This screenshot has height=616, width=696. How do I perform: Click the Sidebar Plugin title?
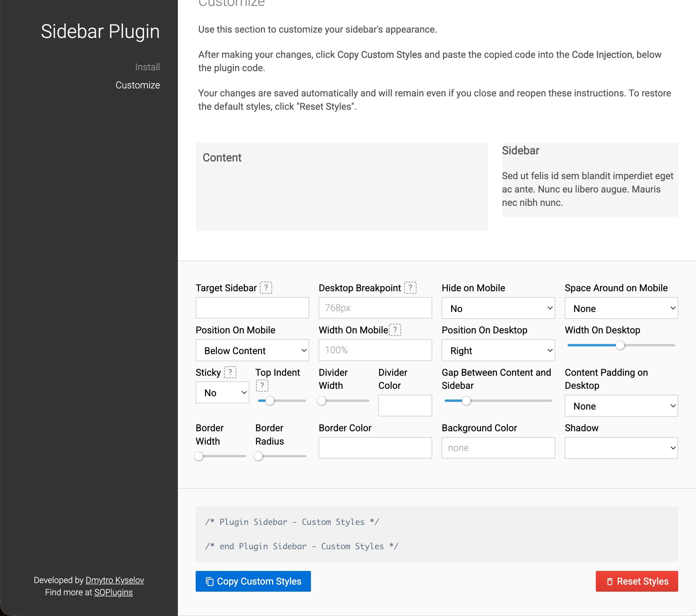tap(100, 31)
